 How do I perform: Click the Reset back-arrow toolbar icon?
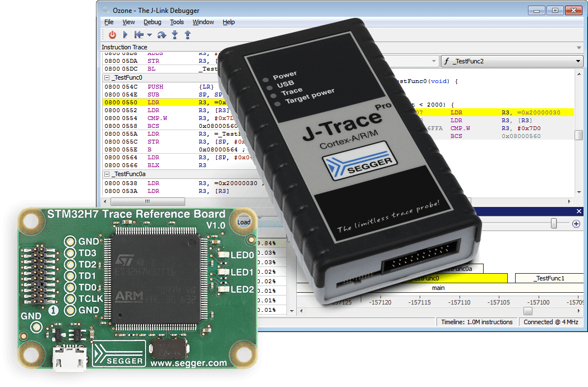tap(139, 35)
